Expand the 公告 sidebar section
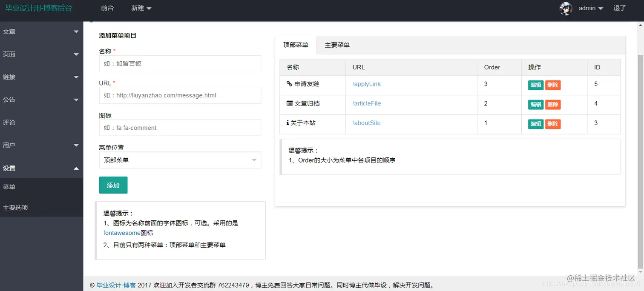 pyautogui.click(x=41, y=100)
